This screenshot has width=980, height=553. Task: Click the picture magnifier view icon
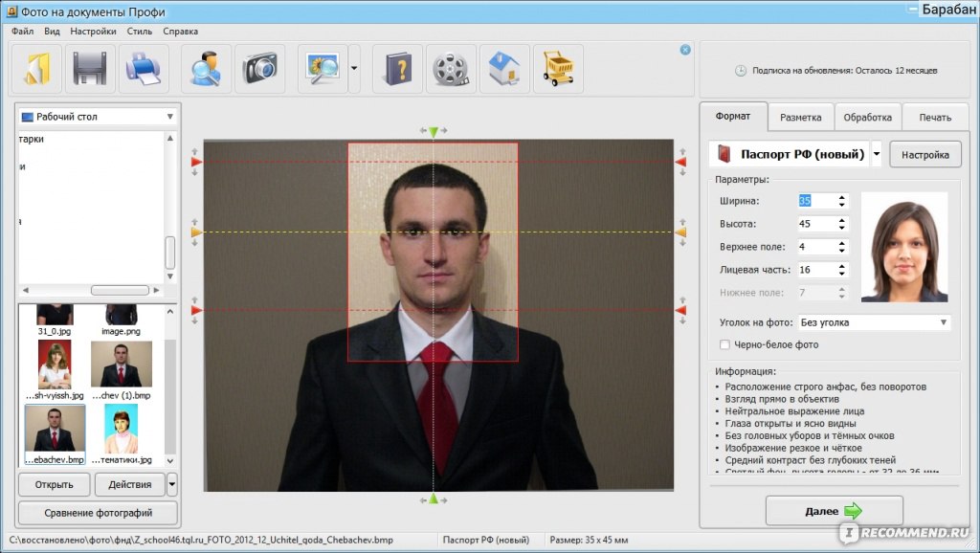point(323,69)
